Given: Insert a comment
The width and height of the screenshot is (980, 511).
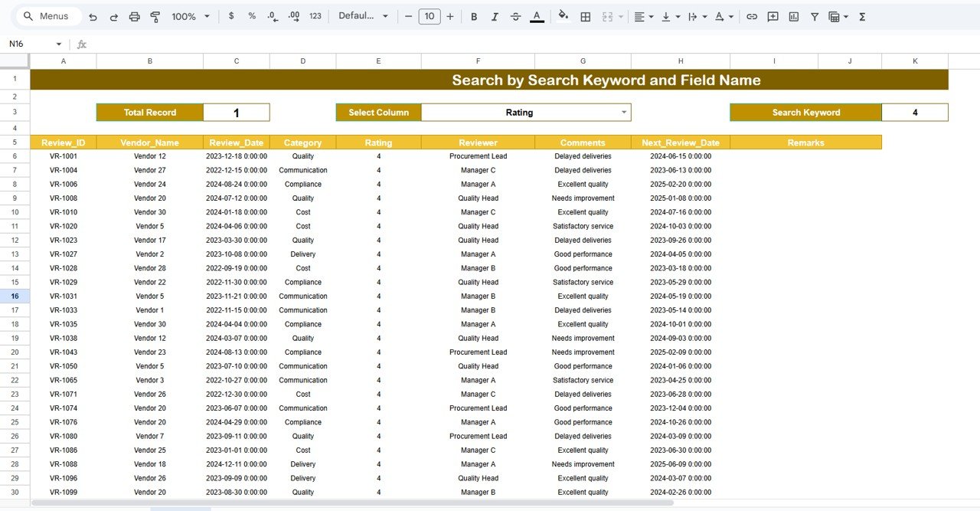Looking at the screenshot, I should (x=773, y=15).
